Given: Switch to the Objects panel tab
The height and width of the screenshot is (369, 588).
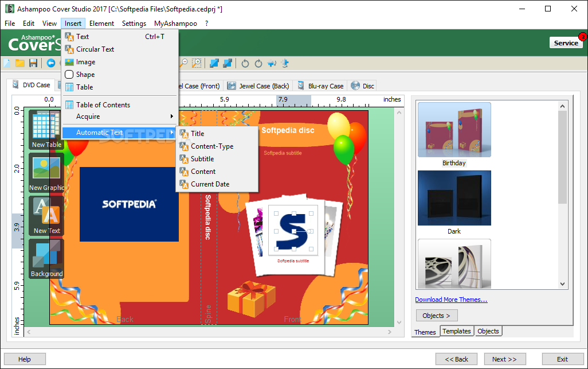Looking at the screenshot, I should 488,331.
